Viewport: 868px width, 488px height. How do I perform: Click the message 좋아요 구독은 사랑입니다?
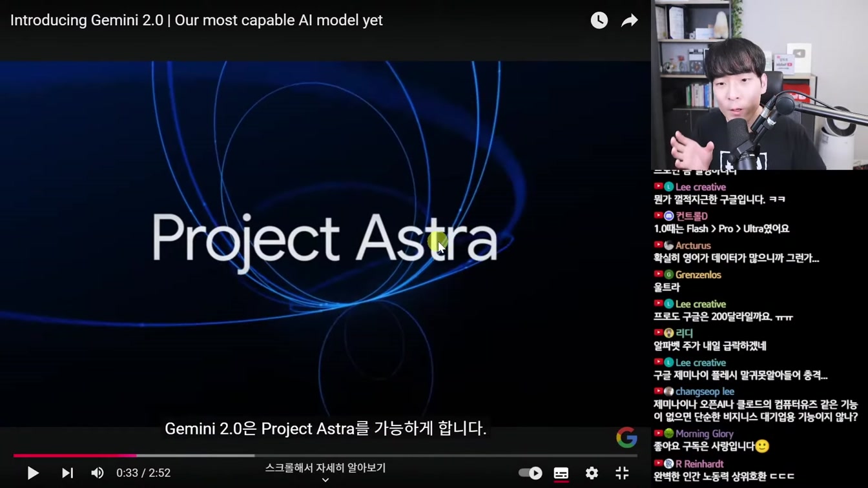[x=711, y=446]
